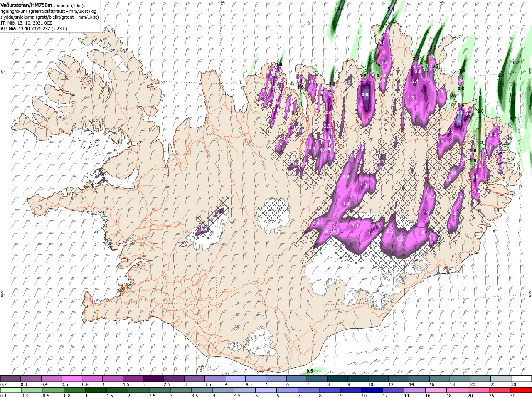
Task: Pick the pale pink 16 swatch, bottom legend row
Action: tap(436, 390)
